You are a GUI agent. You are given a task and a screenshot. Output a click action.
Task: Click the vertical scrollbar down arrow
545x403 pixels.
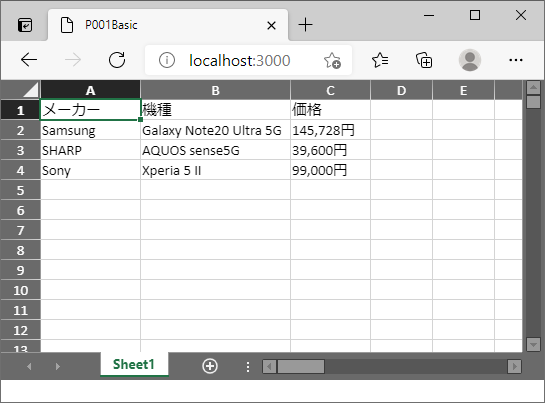click(533, 345)
